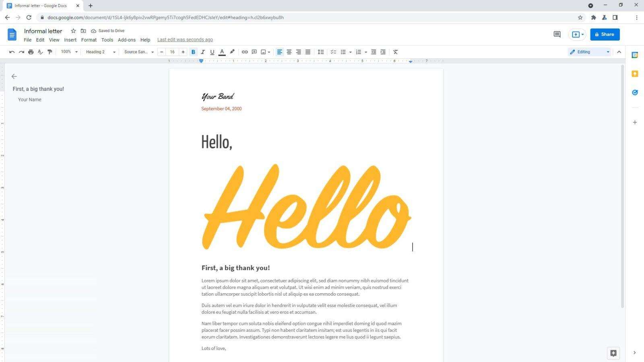Viewport: 644px width, 362px height.
Task: Select 'First, a big thank you!' in document outline
Action: coord(38,88)
